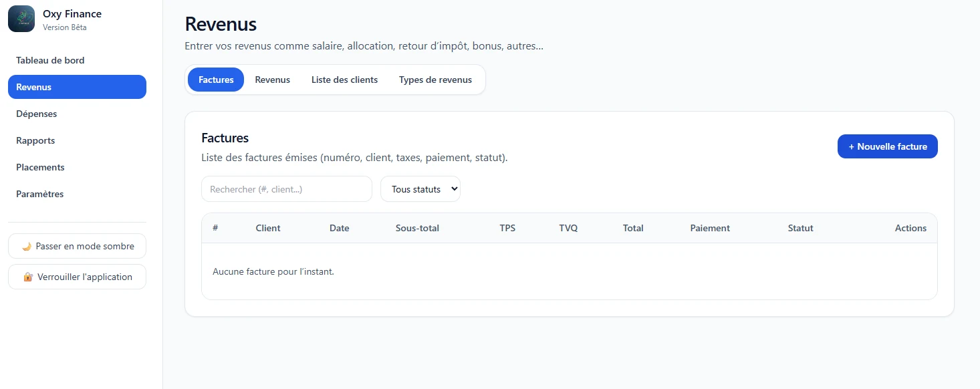980x389 pixels.
Task: Click the Total column header
Action: (x=633, y=228)
